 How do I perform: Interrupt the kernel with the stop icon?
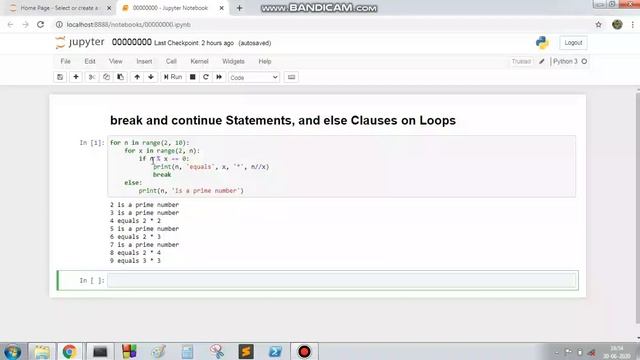pos(193,77)
